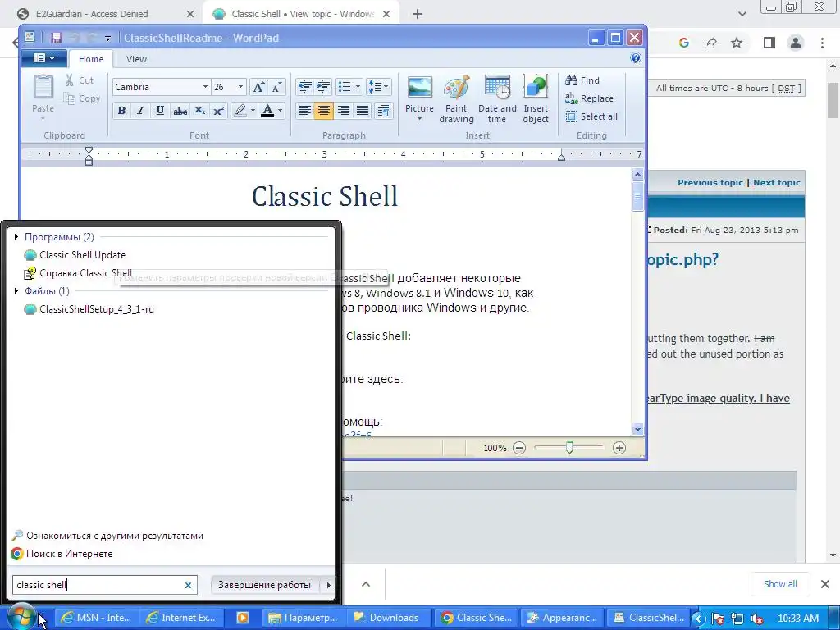
Task: Switch to WordPad View tab
Action: [136, 59]
